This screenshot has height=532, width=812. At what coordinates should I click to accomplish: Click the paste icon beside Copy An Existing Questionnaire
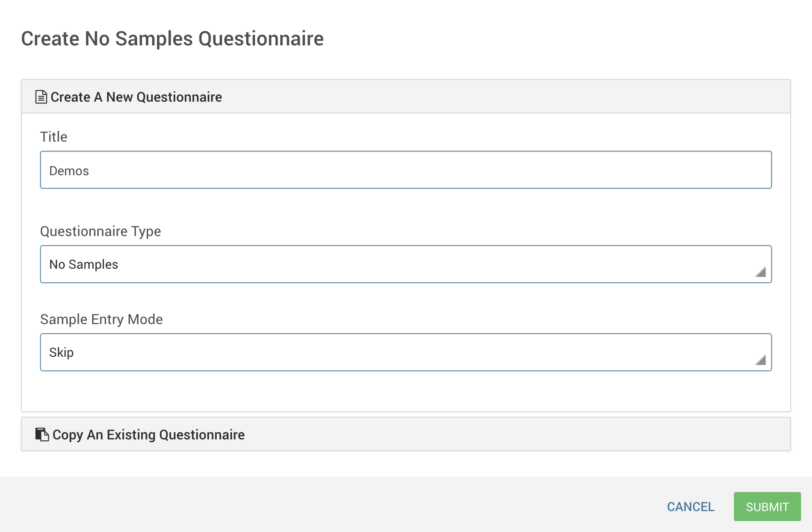pos(42,434)
